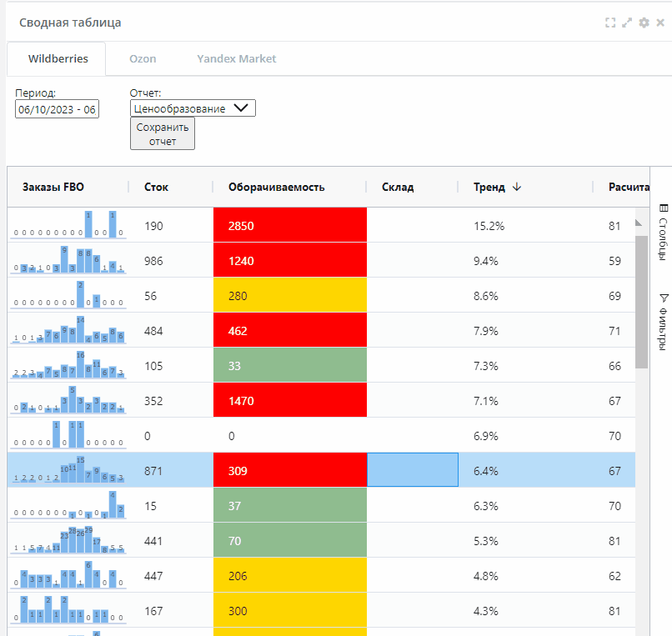Close the Сводная таблица panel

[660, 23]
